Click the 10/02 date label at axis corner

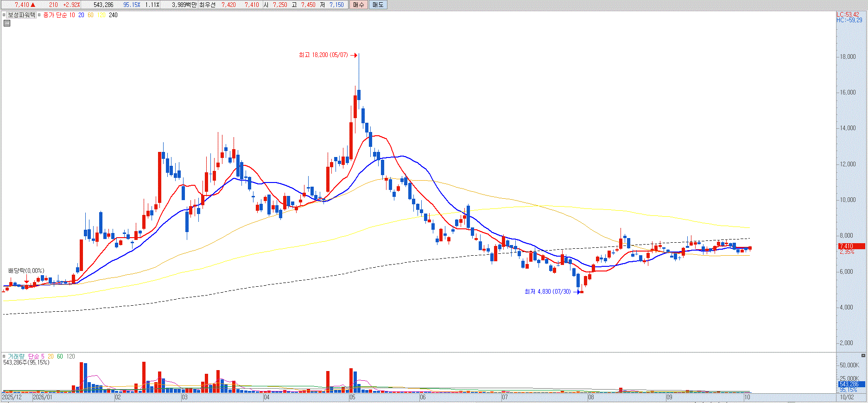[847, 397]
